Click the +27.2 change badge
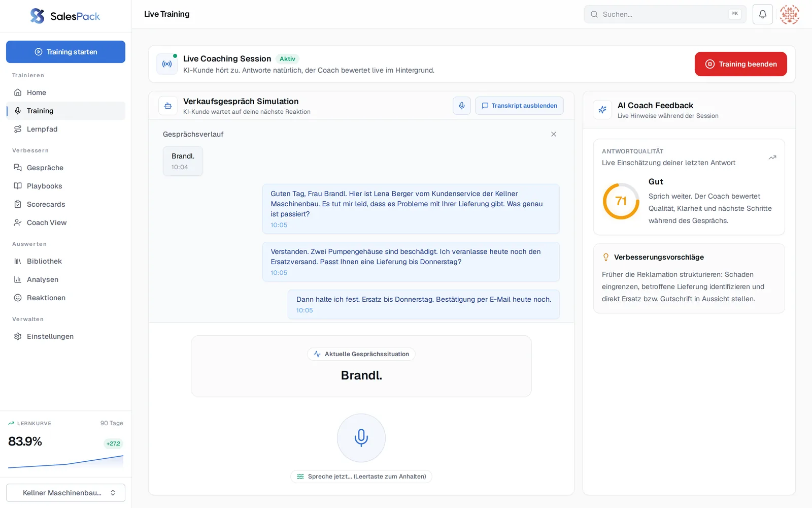The width and height of the screenshot is (812, 508). click(x=113, y=443)
